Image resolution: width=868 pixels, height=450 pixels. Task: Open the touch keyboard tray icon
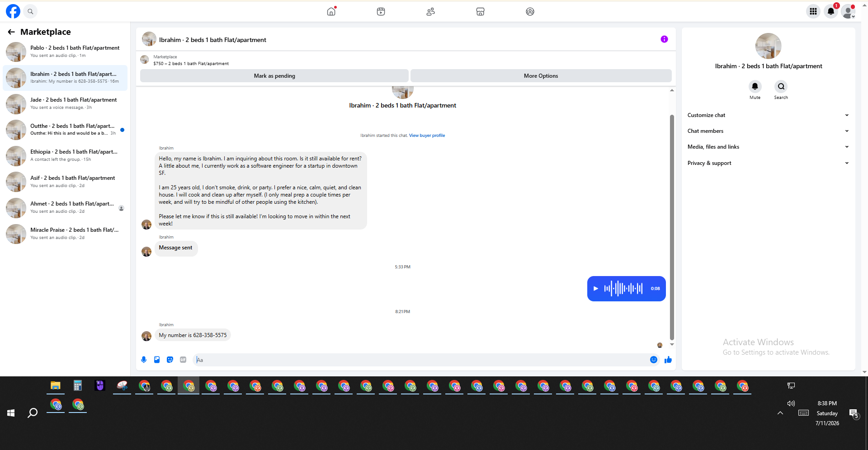(x=803, y=413)
